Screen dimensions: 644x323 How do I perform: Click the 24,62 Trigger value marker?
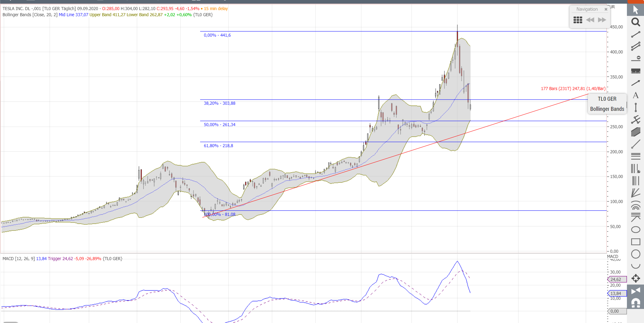pyautogui.click(x=617, y=279)
